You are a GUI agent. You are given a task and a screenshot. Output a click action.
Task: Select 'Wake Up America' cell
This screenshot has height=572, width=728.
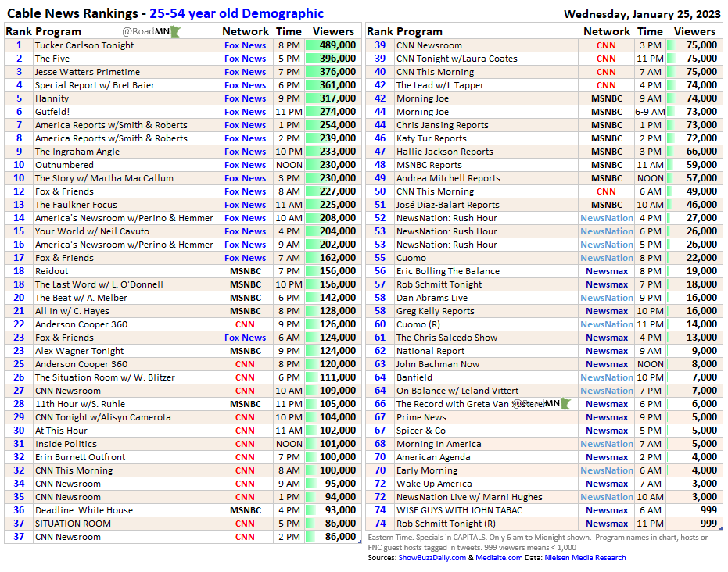click(x=486, y=484)
